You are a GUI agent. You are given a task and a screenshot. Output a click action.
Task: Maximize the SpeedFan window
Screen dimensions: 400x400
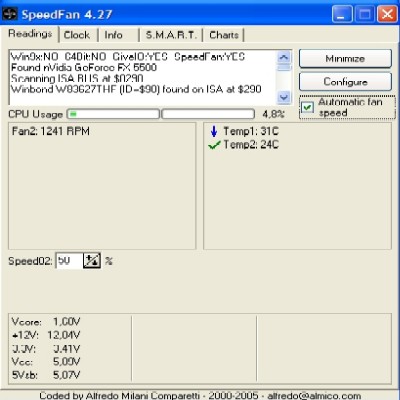coord(364,14)
